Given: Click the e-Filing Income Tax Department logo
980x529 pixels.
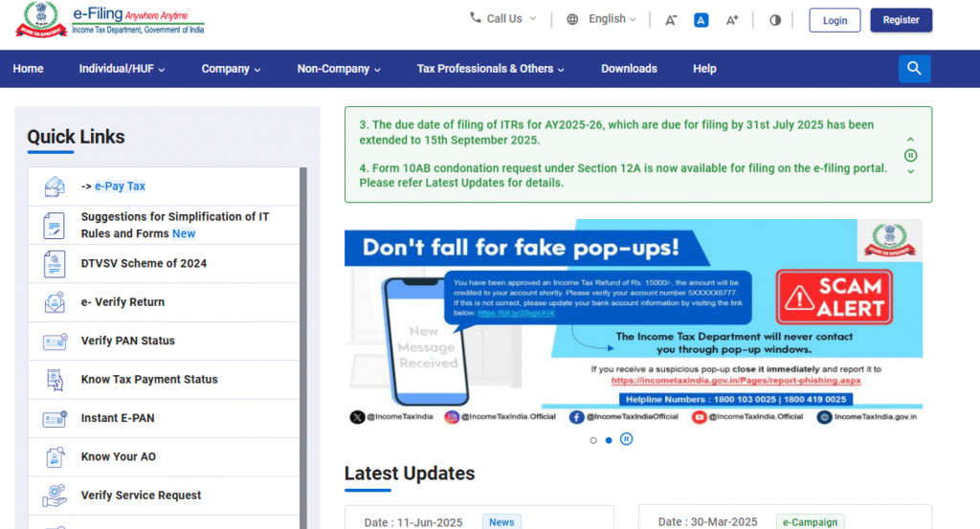Looking at the screenshot, I should point(110,20).
